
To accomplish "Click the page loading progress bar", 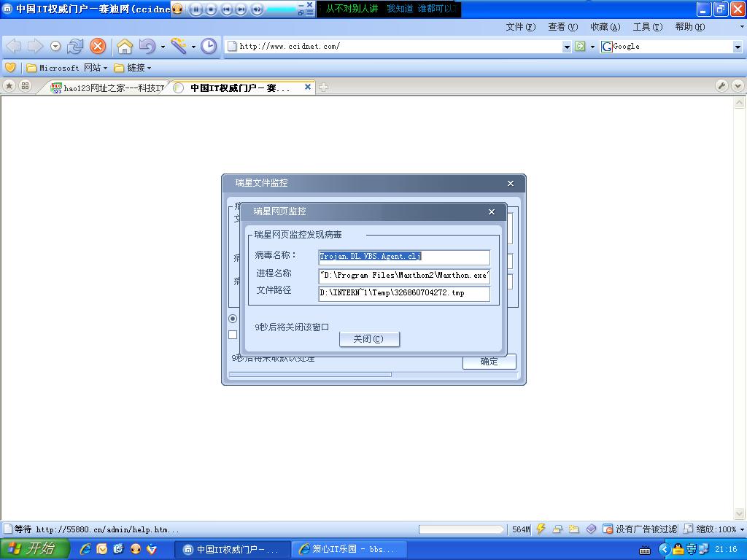I will click(461, 529).
